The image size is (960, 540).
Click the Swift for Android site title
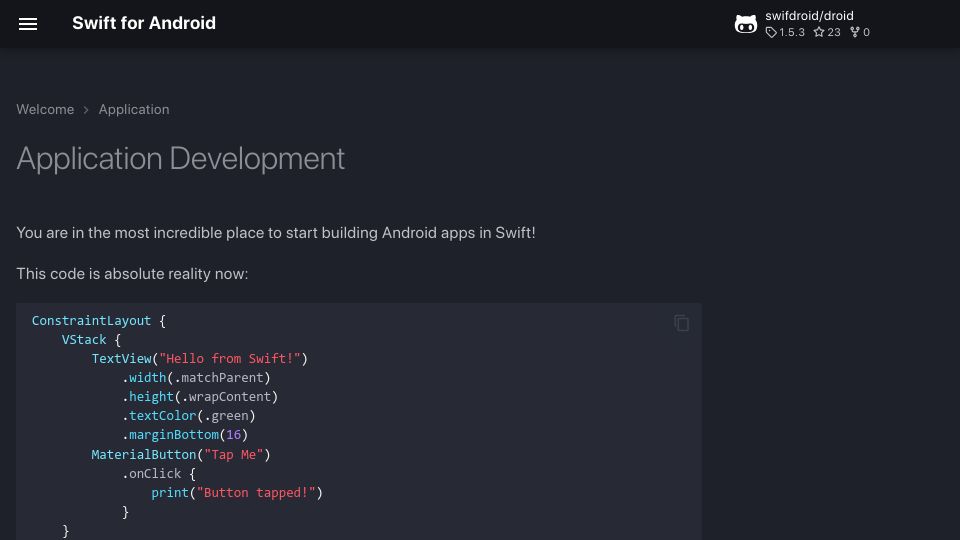(144, 23)
